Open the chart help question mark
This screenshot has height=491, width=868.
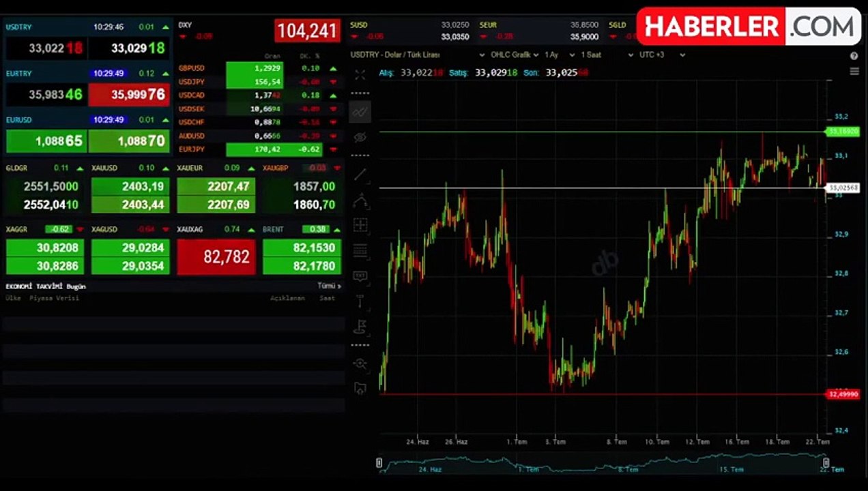[854, 56]
